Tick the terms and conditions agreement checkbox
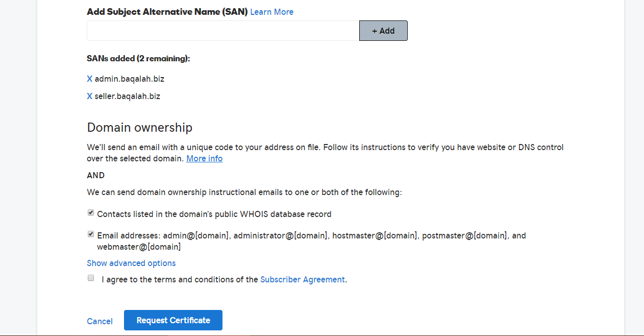 [x=91, y=278]
